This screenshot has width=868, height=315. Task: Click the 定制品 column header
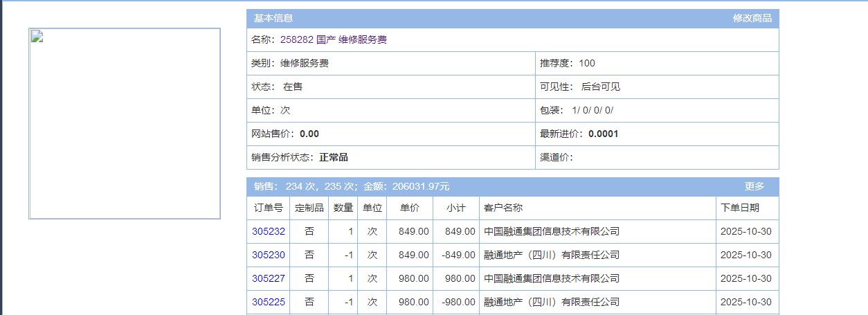tap(309, 208)
